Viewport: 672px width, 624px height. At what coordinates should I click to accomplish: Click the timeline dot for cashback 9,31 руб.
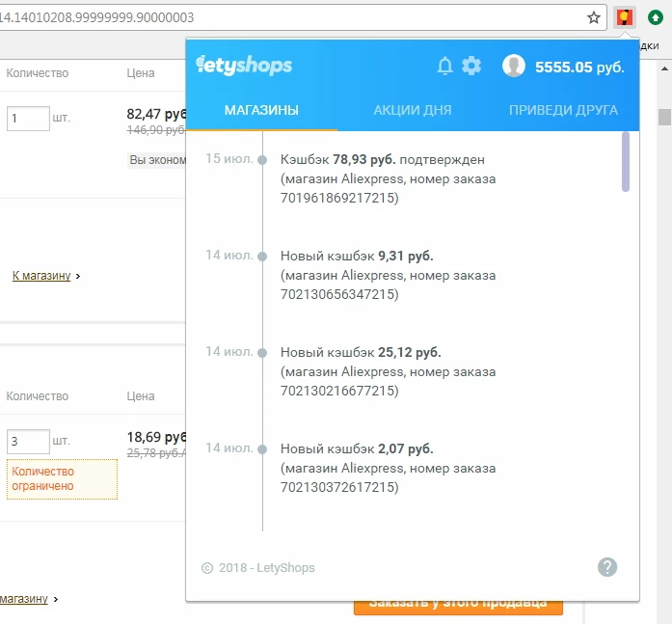pos(262,257)
